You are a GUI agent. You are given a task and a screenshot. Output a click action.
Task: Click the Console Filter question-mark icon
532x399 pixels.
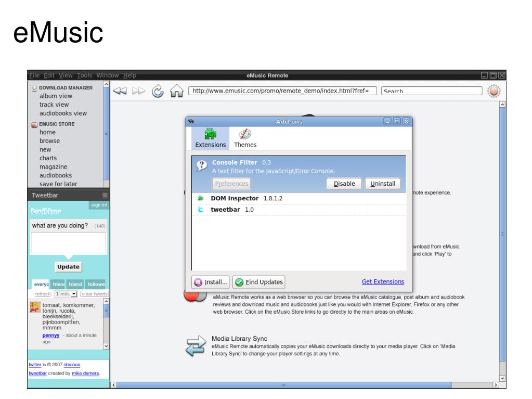(x=202, y=165)
